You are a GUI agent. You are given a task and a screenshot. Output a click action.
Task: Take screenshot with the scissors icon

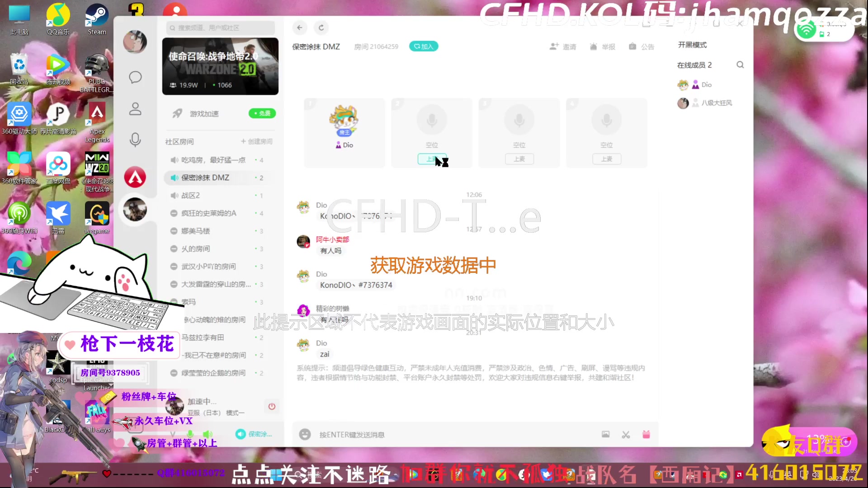(626, 435)
